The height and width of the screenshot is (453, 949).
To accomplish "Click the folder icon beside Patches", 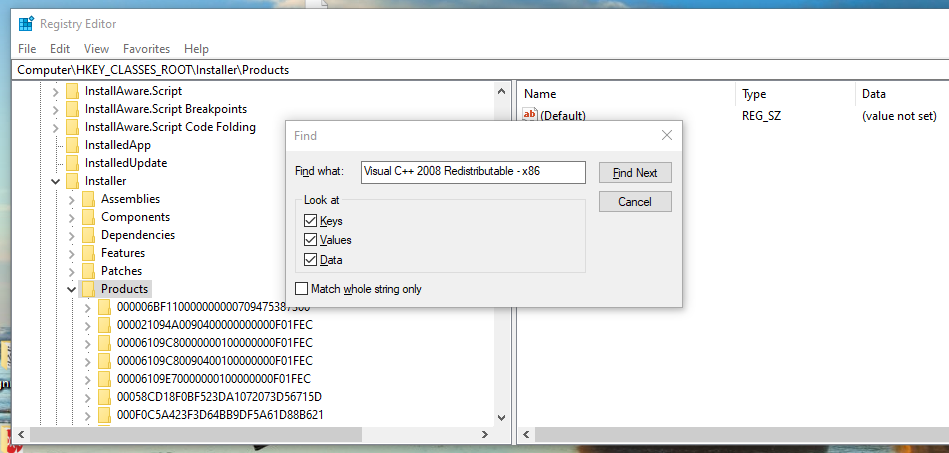I will 88,271.
